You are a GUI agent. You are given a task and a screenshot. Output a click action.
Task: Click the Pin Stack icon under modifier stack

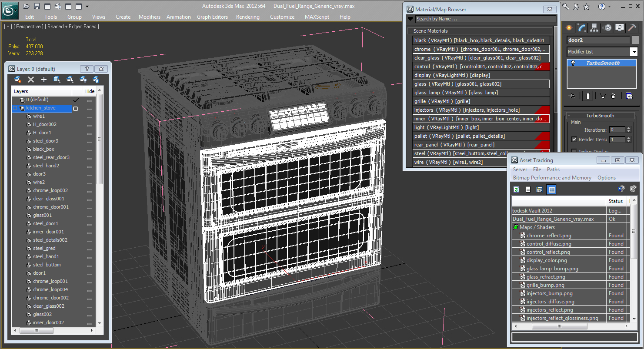(x=572, y=96)
